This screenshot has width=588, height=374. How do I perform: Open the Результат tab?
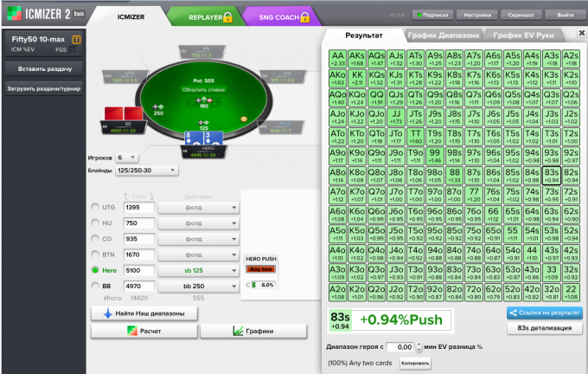[364, 35]
